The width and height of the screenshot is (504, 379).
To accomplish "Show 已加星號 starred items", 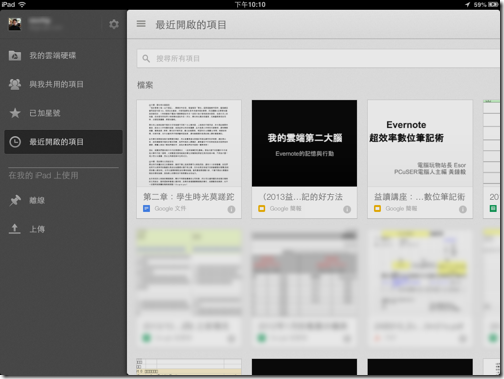I will pos(63,113).
